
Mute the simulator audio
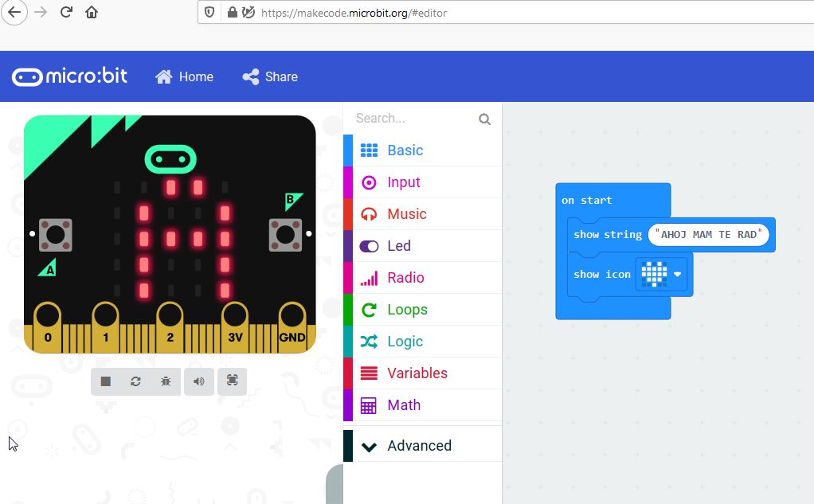198,381
